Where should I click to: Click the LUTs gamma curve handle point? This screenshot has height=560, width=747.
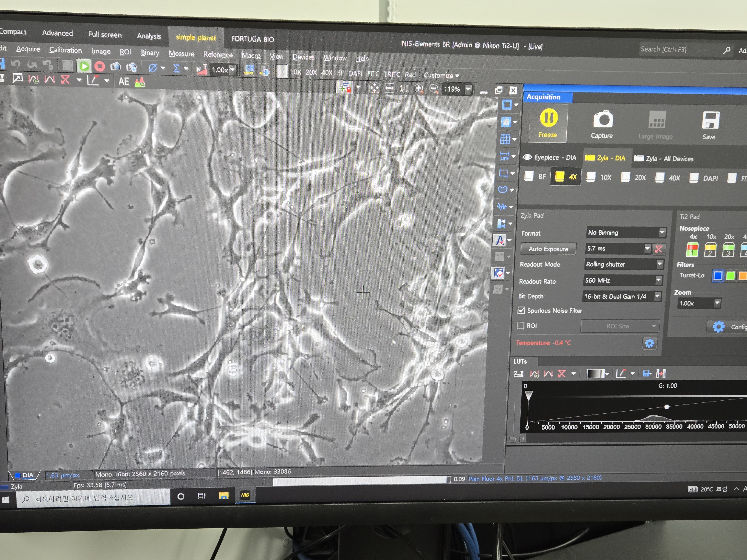pos(667,407)
